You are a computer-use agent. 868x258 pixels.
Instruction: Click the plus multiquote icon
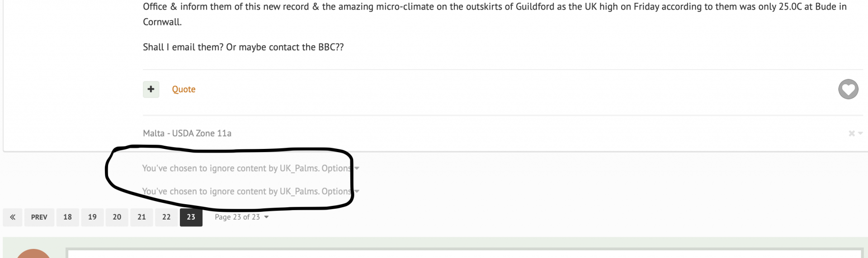click(x=151, y=89)
